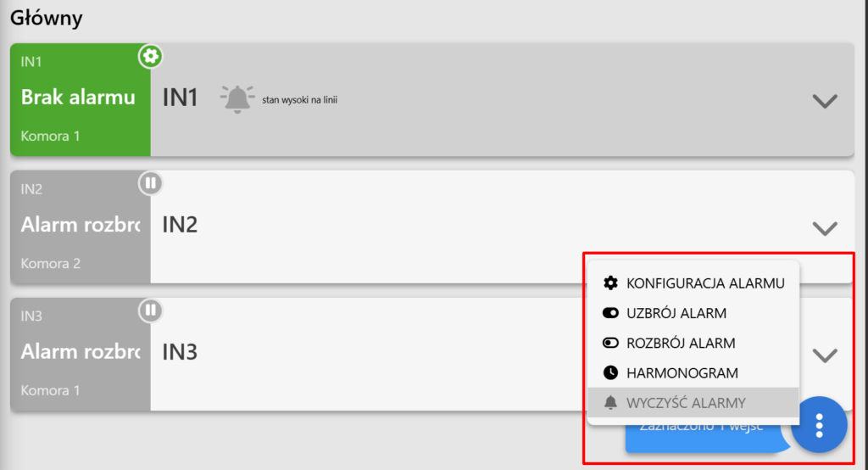
Task: Choose HARMONOGRAM menu entry
Action: 693,373
